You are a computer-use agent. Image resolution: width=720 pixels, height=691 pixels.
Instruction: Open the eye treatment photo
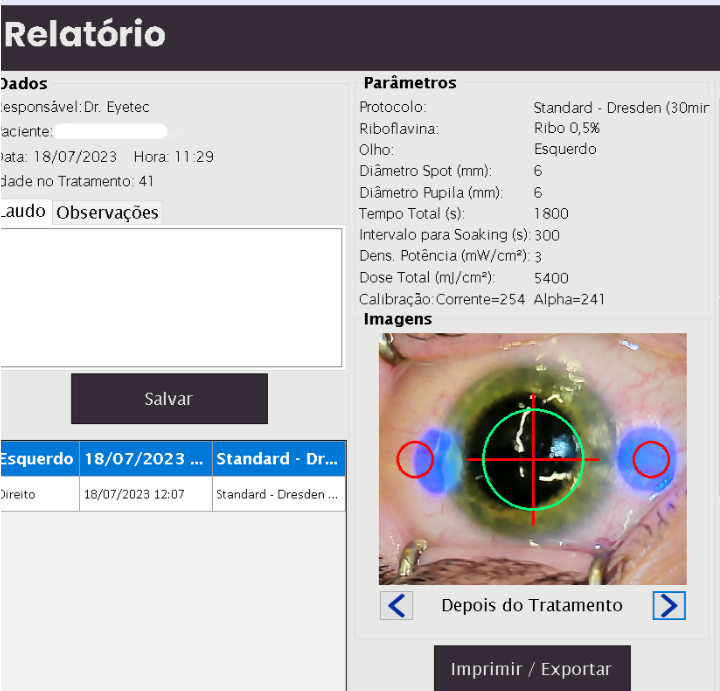(533, 459)
